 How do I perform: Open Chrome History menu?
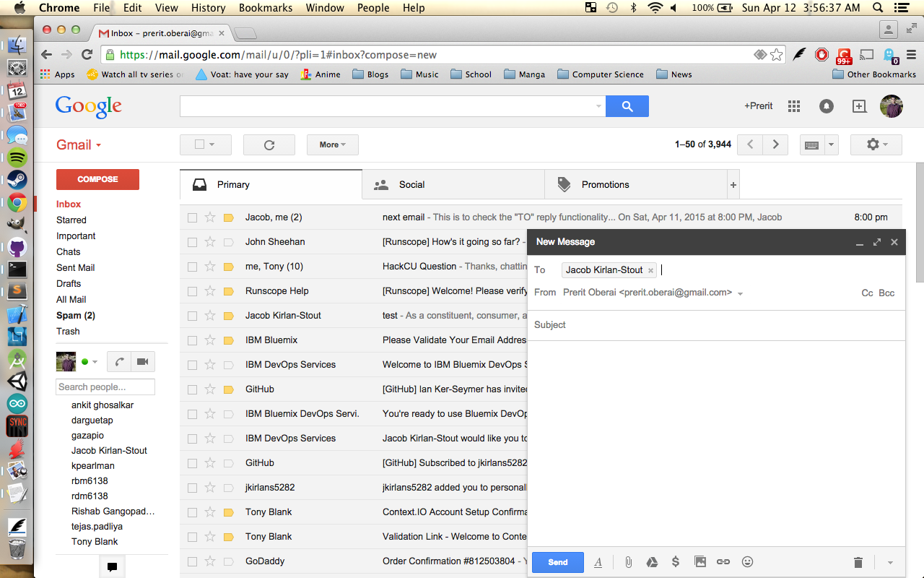209,8
